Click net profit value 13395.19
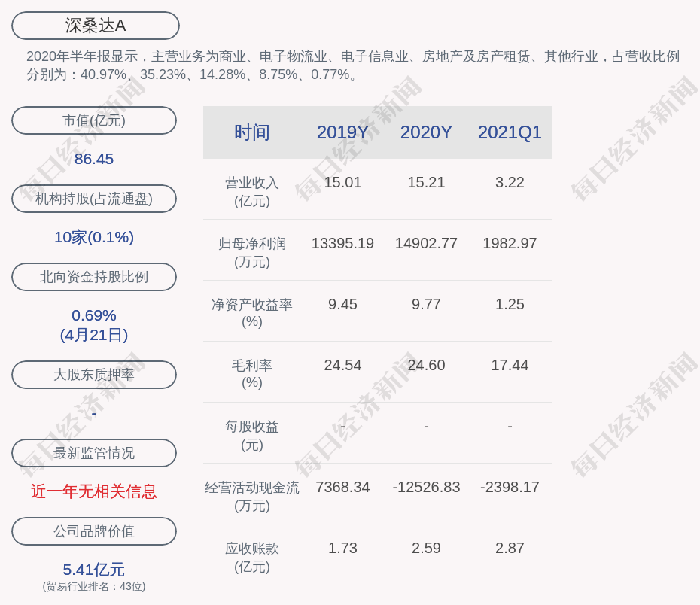This screenshot has width=700, height=605. tap(342, 243)
